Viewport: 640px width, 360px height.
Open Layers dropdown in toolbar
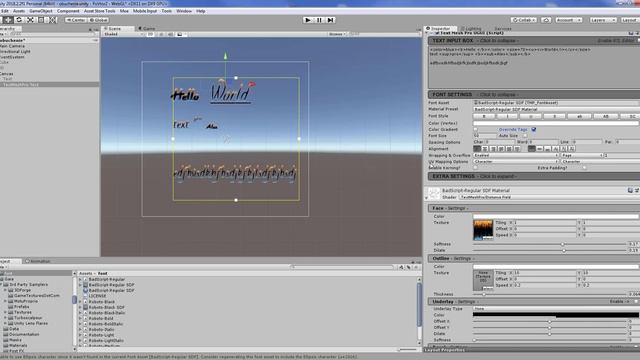[x=602, y=20]
